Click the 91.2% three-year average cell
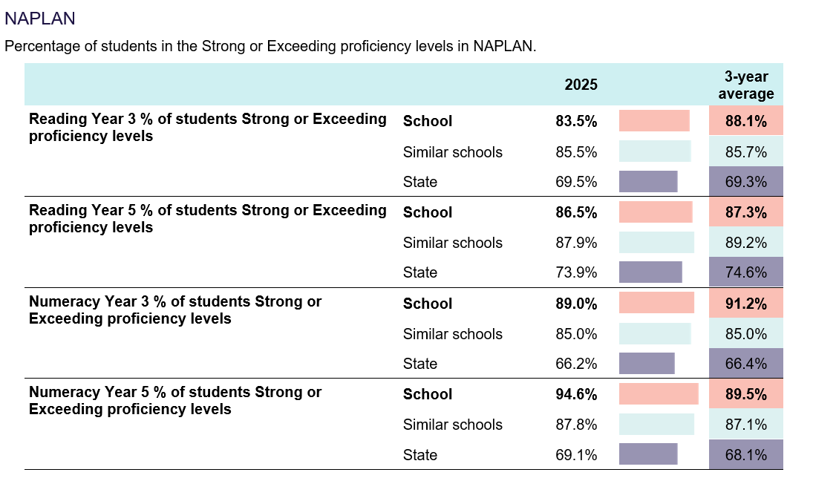Viewport: 813px width, 504px height. (746, 304)
